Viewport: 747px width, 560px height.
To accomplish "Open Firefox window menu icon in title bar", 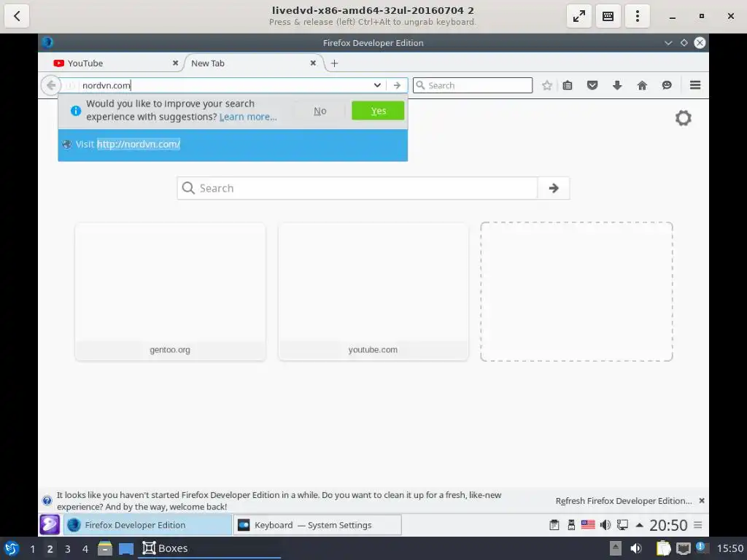I will (x=47, y=42).
